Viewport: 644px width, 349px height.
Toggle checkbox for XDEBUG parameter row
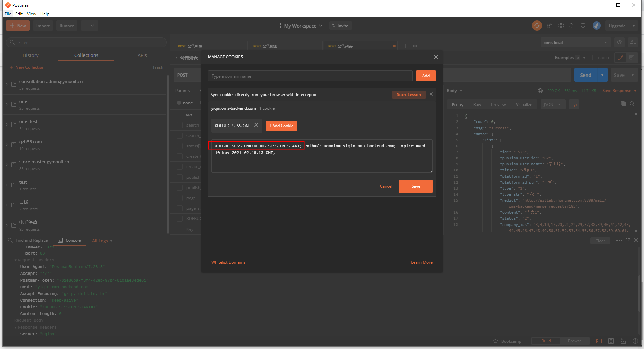[x=180, y=219]
